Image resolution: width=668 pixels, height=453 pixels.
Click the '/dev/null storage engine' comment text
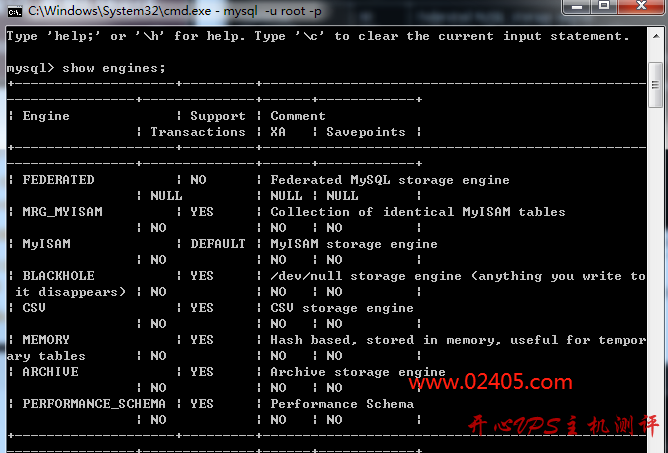366,276
